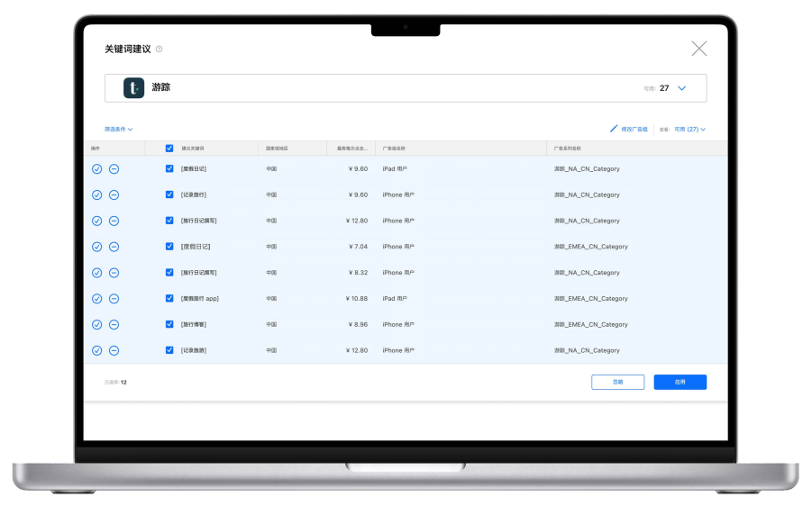The width and height of the screenshot is (812, 515).
Task: Click the pencil icon for 修改广告组
Action: (614, 129)
